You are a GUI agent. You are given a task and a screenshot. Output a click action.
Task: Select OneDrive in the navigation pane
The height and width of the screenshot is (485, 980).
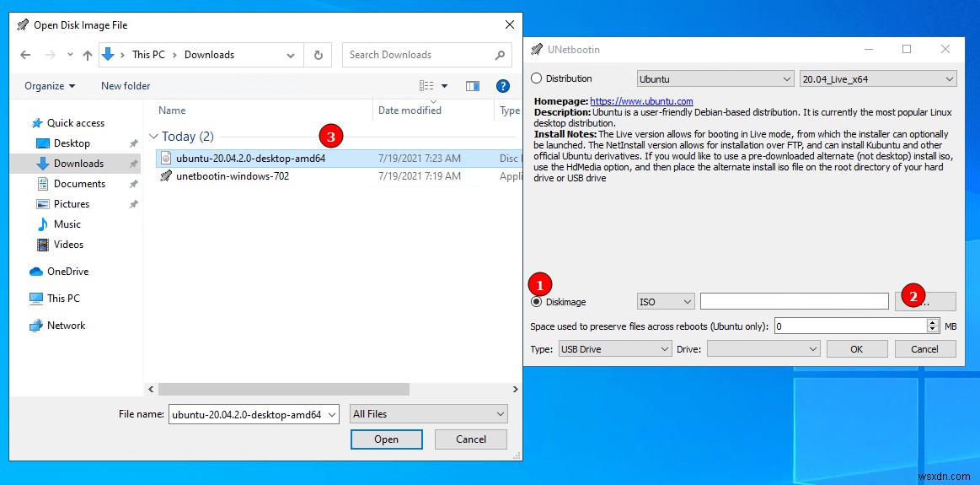coord(67,272)
